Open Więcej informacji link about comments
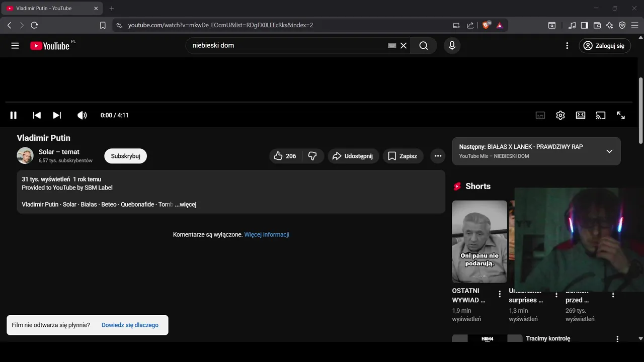This screenshot has height=362, width=644. (267, 235)
